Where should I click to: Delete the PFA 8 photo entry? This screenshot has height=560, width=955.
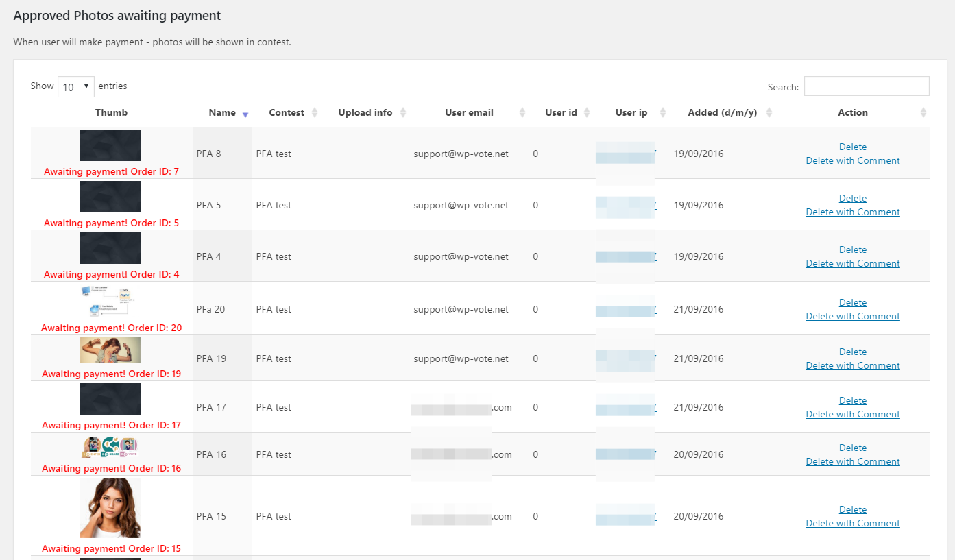(853, 147)
